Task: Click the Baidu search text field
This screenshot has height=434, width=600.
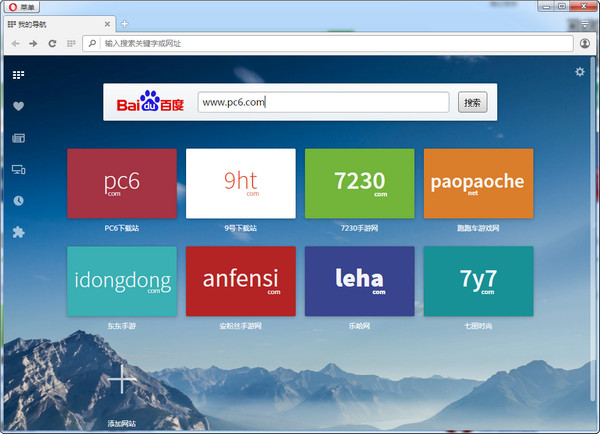Action: (323, 102)
